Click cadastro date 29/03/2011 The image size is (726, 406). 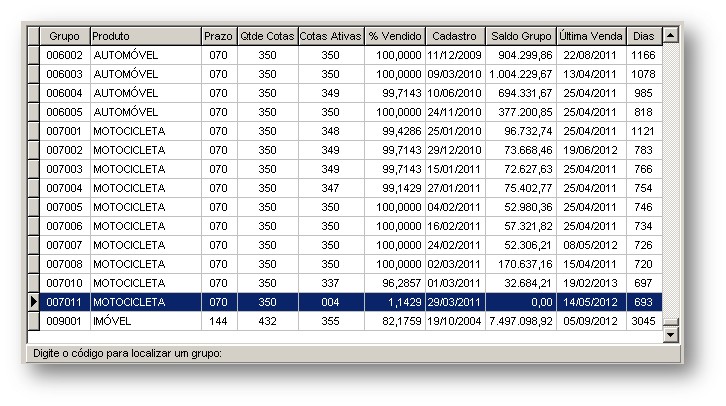(x=455, y=302)
